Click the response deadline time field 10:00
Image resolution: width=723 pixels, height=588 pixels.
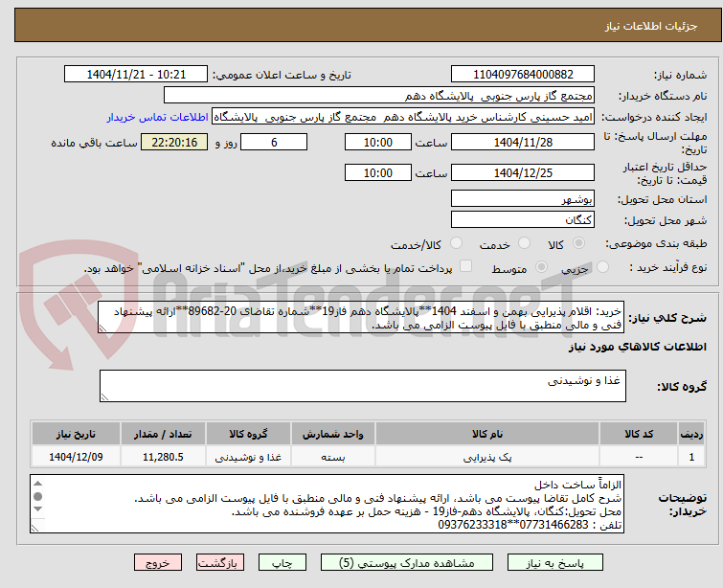point(378,142)
